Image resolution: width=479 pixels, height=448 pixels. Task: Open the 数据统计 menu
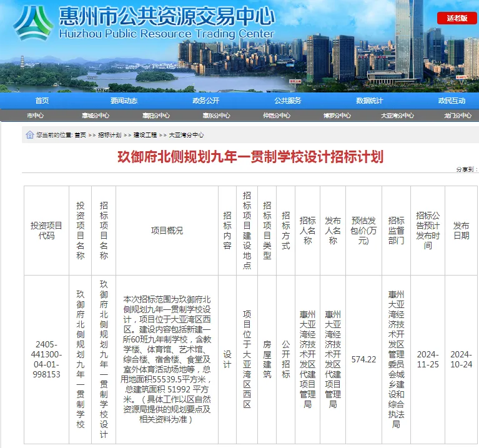pyautogui.click(x=369, y=101)
